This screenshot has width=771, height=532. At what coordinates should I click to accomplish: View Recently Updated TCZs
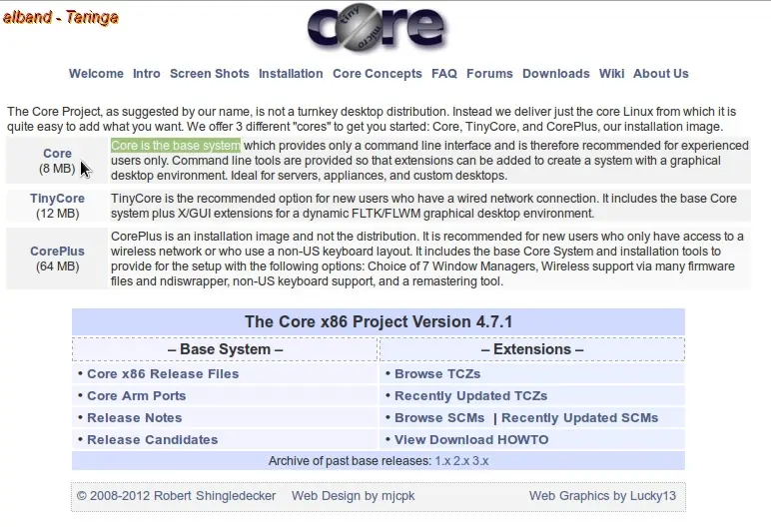coord(470,396)
